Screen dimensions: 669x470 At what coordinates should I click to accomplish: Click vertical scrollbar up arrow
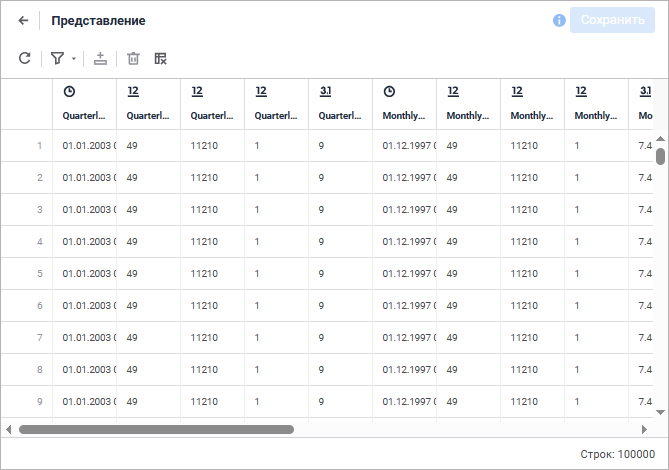pos(660,139)
